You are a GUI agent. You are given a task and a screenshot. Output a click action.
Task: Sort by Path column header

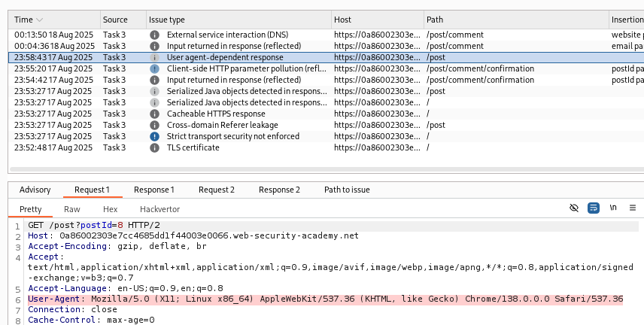coord(516,20)
